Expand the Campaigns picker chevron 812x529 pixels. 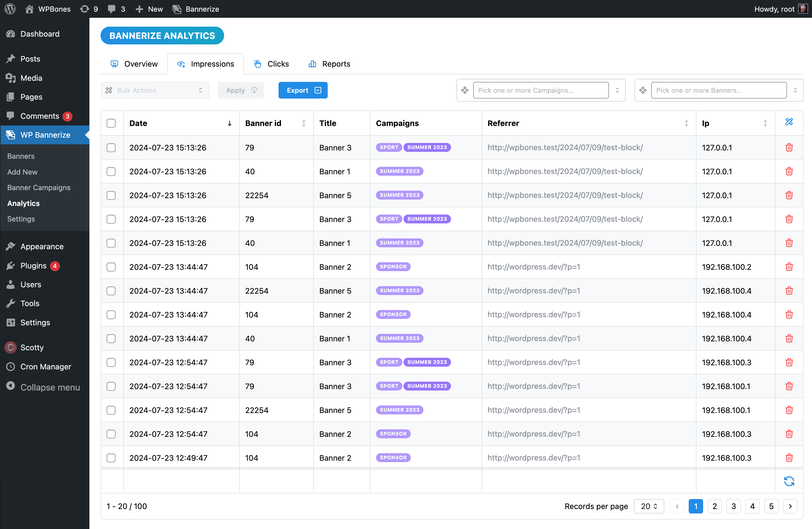point(617,90)
